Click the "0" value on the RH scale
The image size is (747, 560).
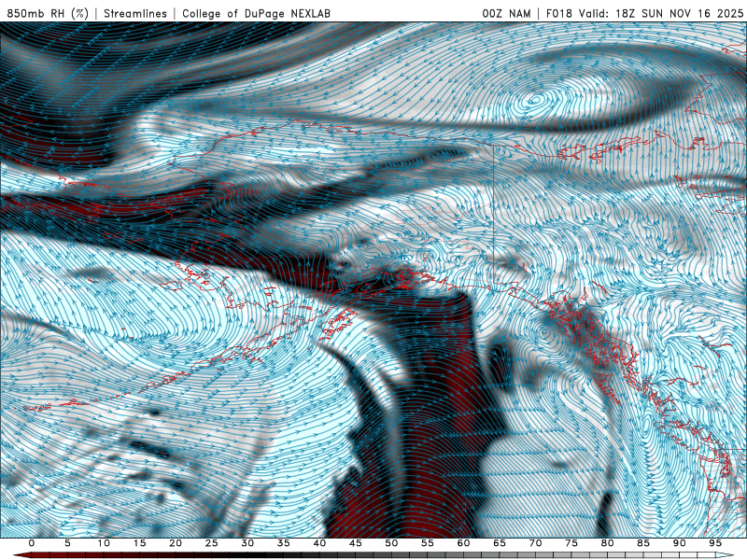[x=32, y=543]
